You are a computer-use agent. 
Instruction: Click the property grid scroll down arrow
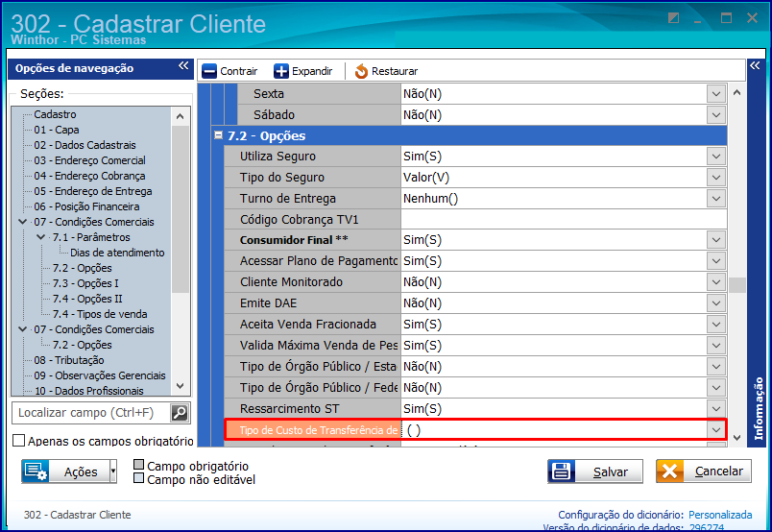click(x=737, y=438)
